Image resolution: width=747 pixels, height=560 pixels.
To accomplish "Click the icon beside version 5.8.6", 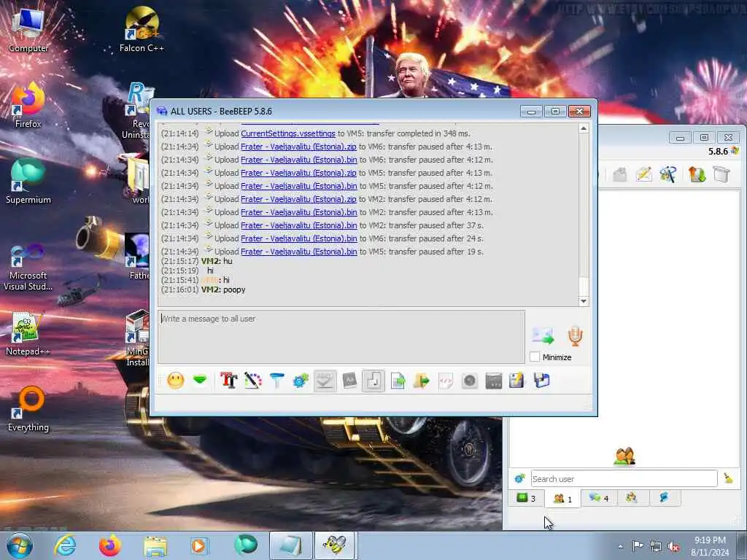I will pyautogui.click(x=735, y=151).
